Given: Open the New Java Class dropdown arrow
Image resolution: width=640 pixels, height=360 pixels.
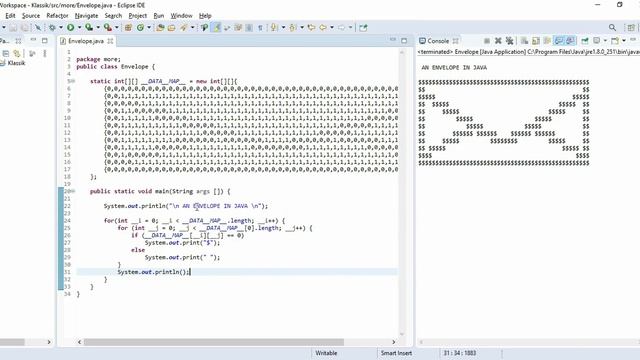Looking at the screenshot, I should tap(149, 28).
